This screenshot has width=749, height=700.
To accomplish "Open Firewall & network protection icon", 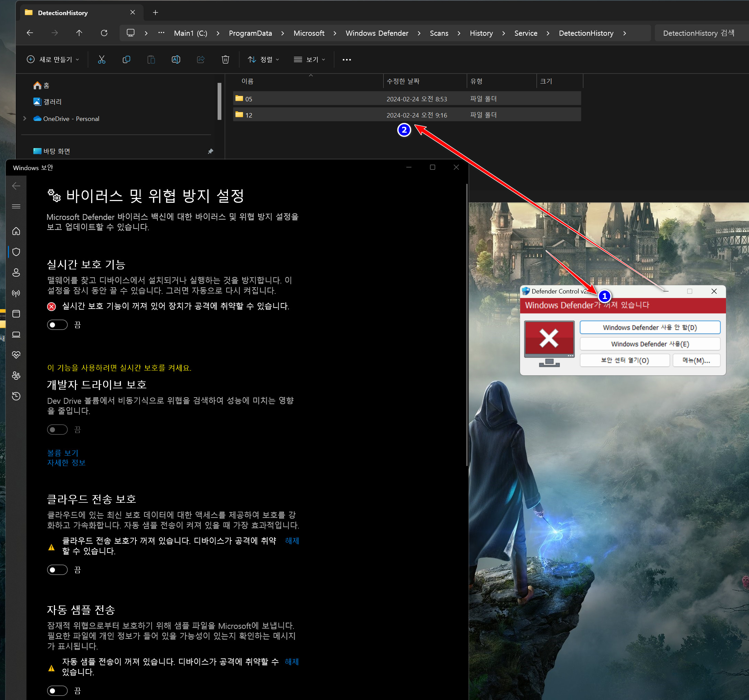I will pyautogui.click(x=16, y=293).
